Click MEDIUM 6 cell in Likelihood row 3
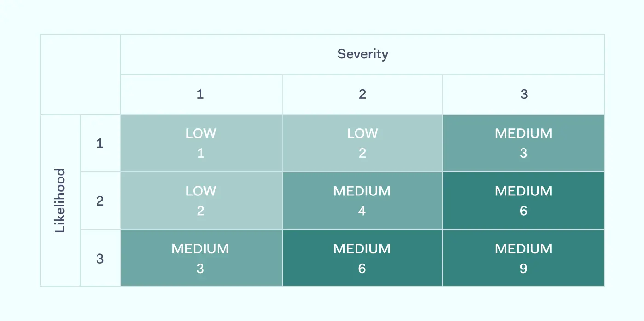 pos(362,258)
